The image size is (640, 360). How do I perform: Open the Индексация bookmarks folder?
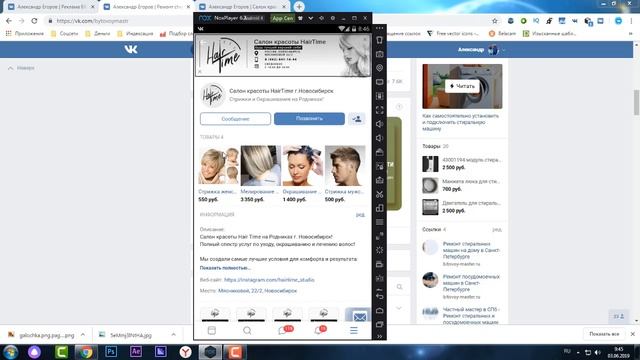tap(135, 33)
